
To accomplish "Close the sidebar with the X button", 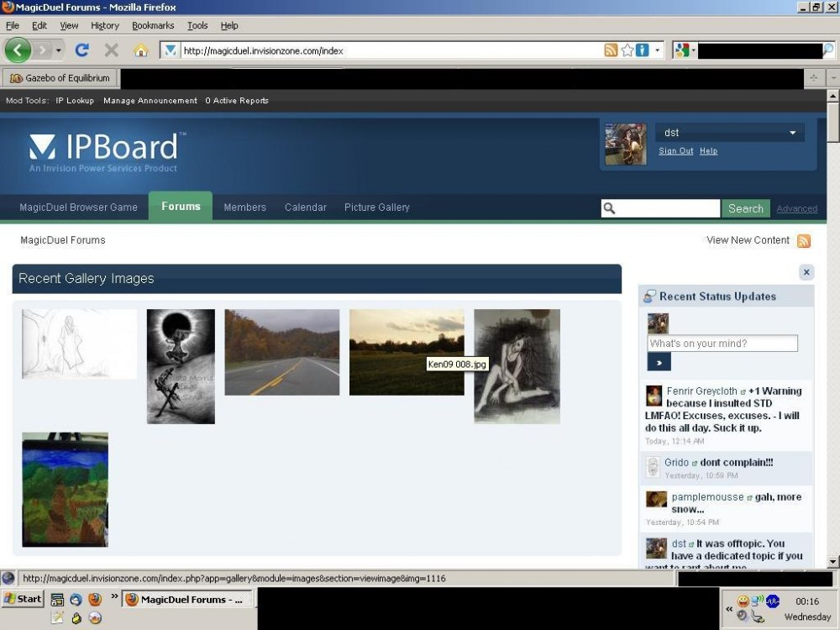I will [806, 272].
